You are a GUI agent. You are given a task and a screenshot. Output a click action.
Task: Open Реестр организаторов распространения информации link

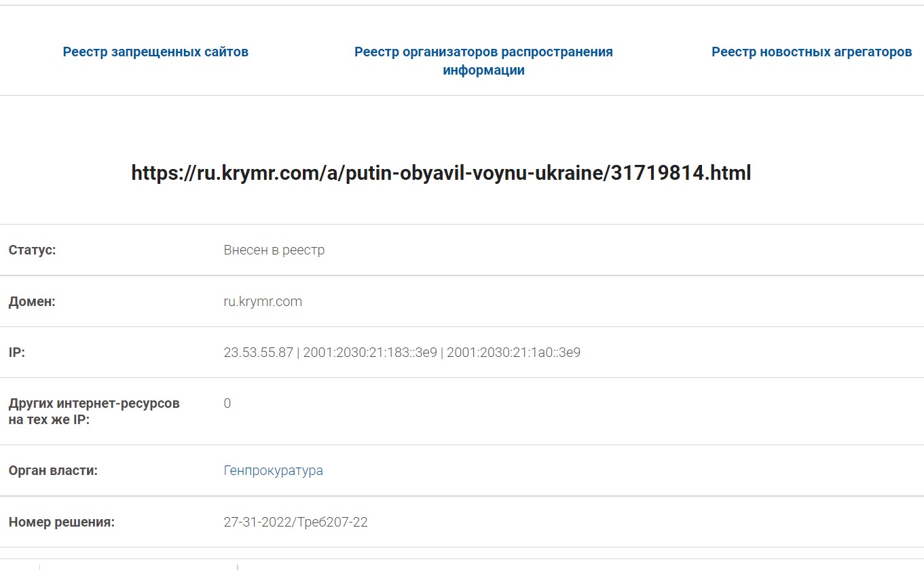point(483,61)
